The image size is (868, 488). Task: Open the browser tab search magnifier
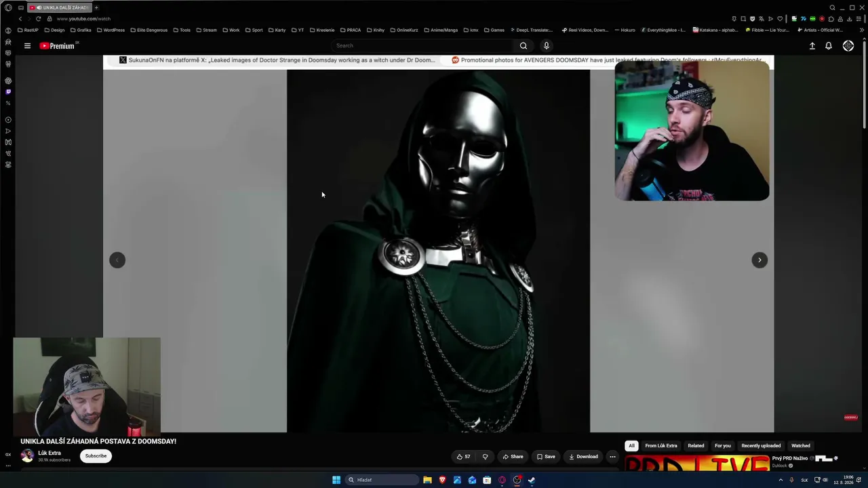click(x=833, y=7)
